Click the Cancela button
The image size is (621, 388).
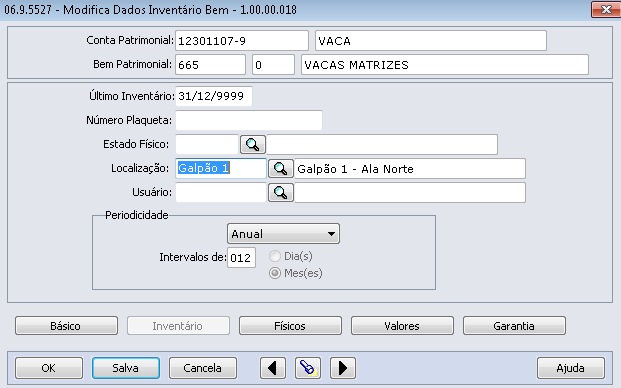click(x=203, y=368)
